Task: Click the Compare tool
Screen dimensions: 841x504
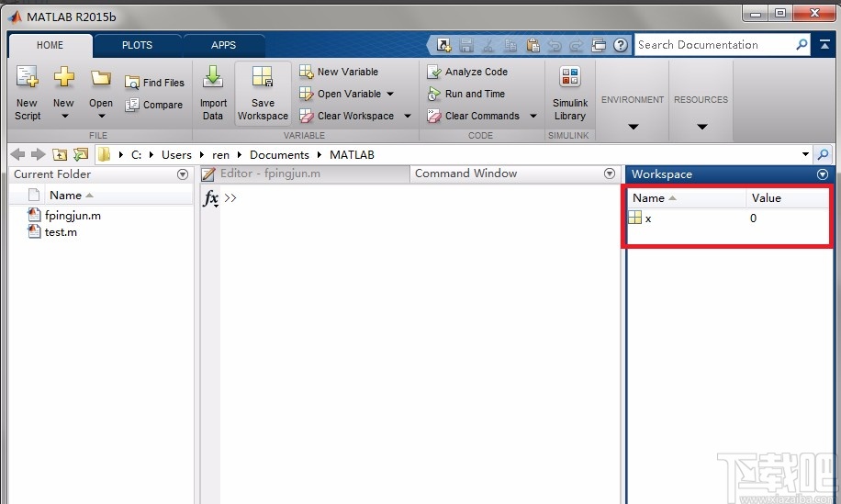Action: [x=154, y=105]
